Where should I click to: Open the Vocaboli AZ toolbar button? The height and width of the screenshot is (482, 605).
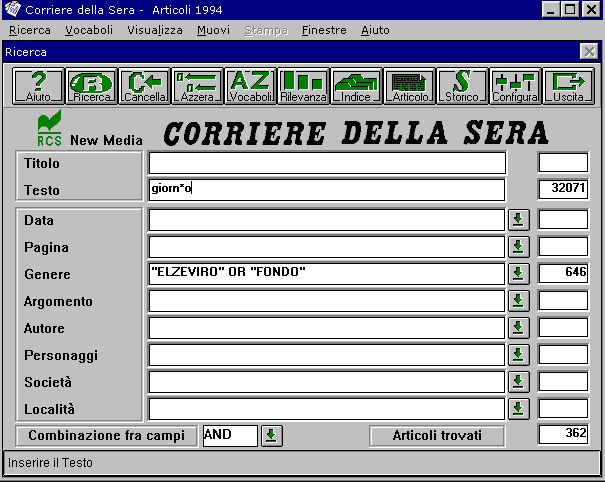250,86
